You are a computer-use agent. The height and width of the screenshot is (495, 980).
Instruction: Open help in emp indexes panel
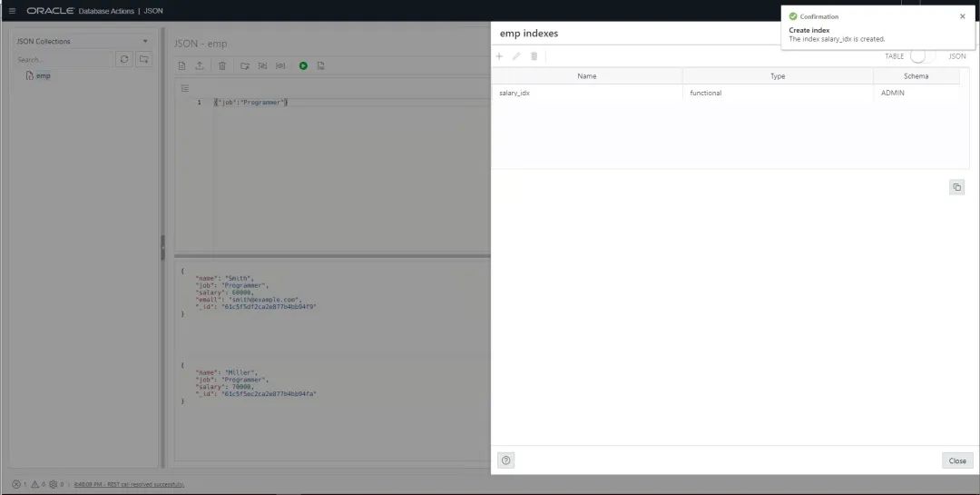pos(506,460)
